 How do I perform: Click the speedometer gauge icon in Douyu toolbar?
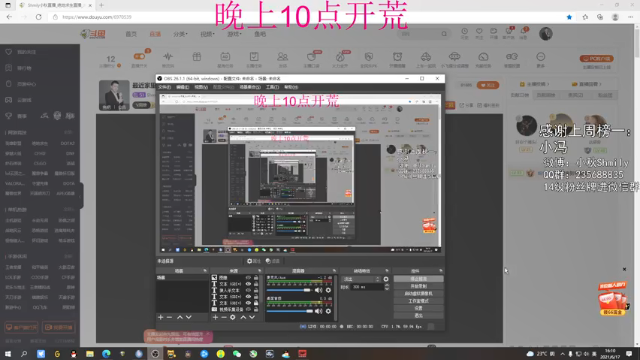point(483,57)
